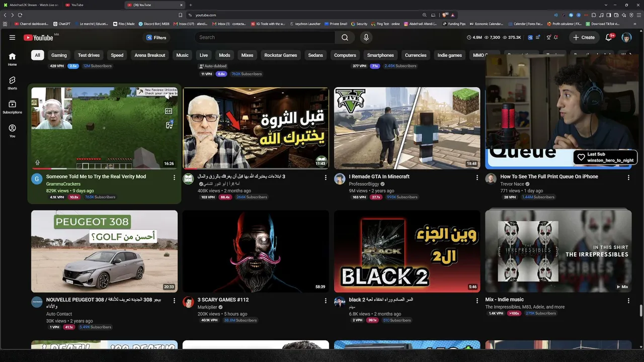Open more options for I Remade GTA In Minecraft
Viewport: 644px width, 362px height.
(477, 177)
